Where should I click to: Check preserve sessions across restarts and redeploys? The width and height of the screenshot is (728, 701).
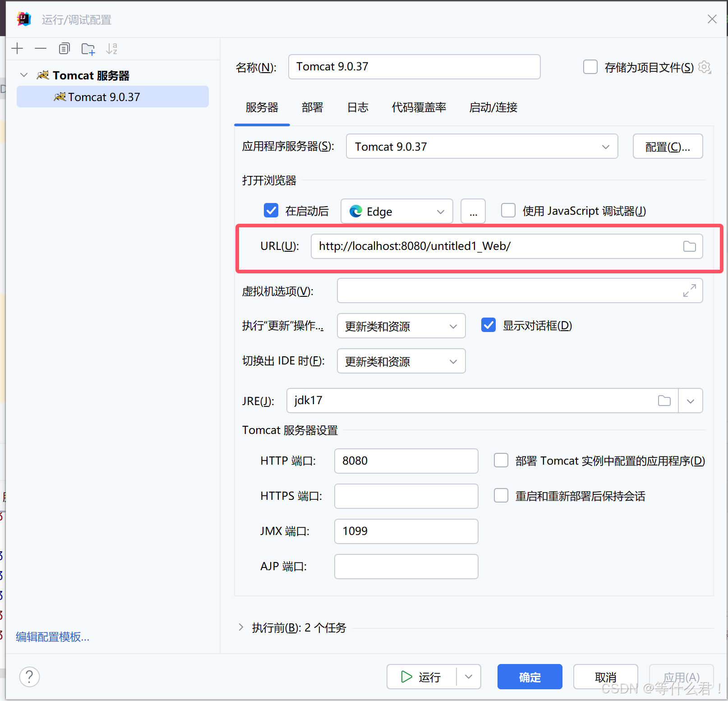point(501,495)
